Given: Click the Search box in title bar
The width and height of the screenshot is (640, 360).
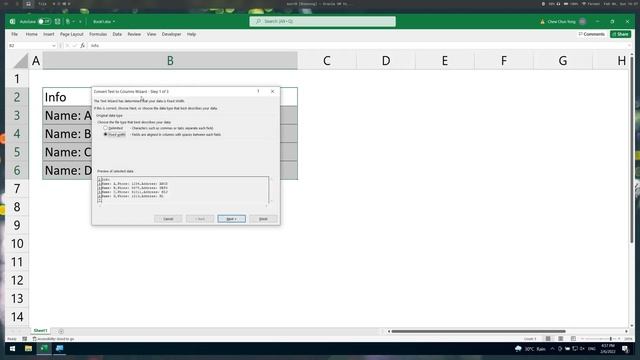Looking at the screenshot, I should tap(322, 21).
